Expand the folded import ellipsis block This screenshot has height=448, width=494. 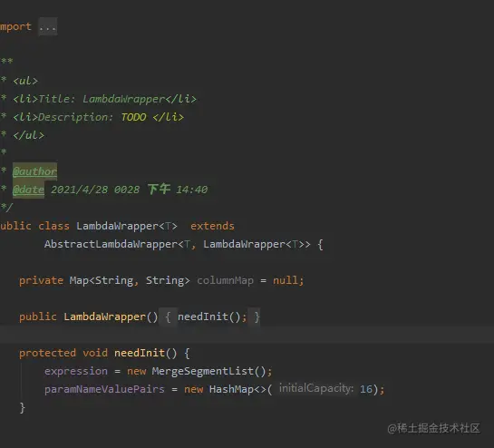(x=48, y=27)
